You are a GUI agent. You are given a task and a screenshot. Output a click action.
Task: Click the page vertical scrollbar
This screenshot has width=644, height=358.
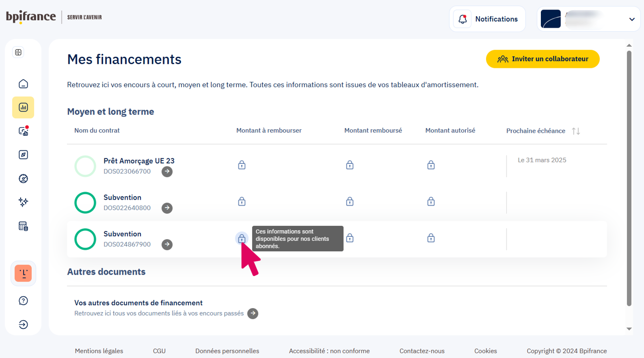click(629, 176)
